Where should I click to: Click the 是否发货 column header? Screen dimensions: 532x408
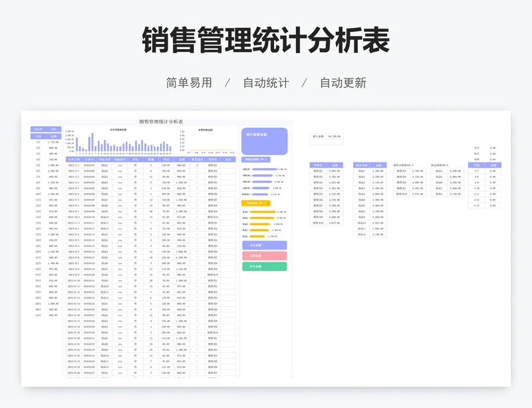tap(197, 159)
